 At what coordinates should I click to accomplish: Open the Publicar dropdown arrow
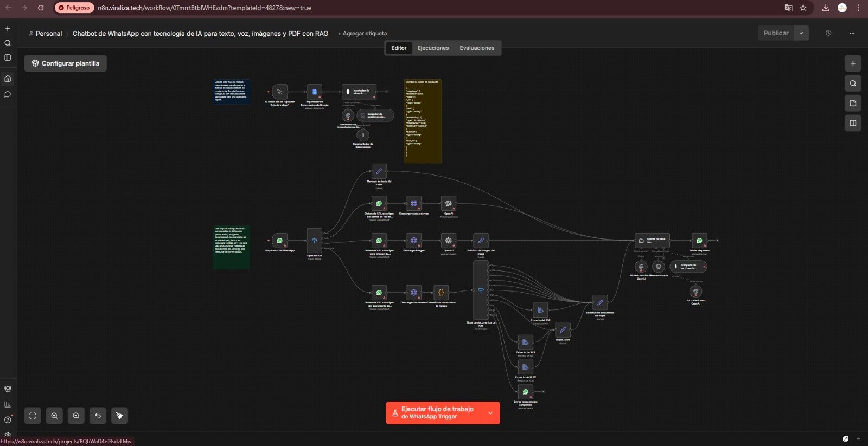tap(801, 33)
